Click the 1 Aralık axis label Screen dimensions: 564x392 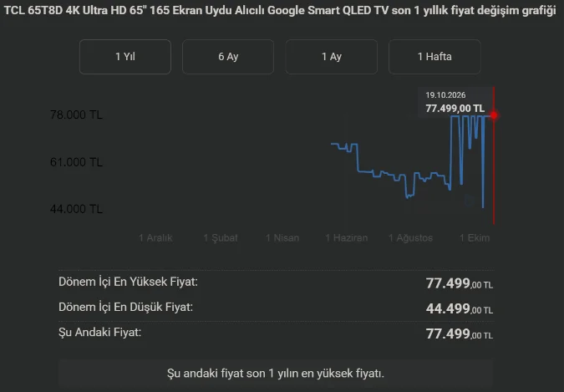tap(155, 238)
